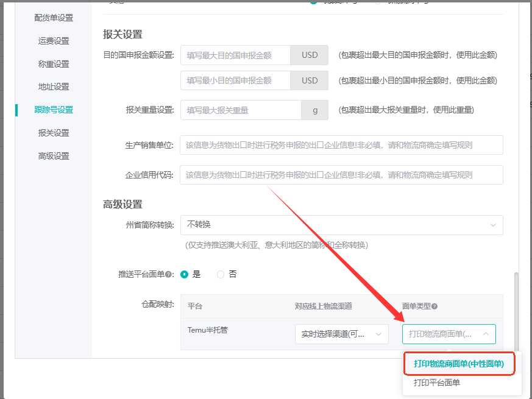Click the 目的国申报金额设置 label
This screenshot has width=532, height=399.
[x=139, y=55]
